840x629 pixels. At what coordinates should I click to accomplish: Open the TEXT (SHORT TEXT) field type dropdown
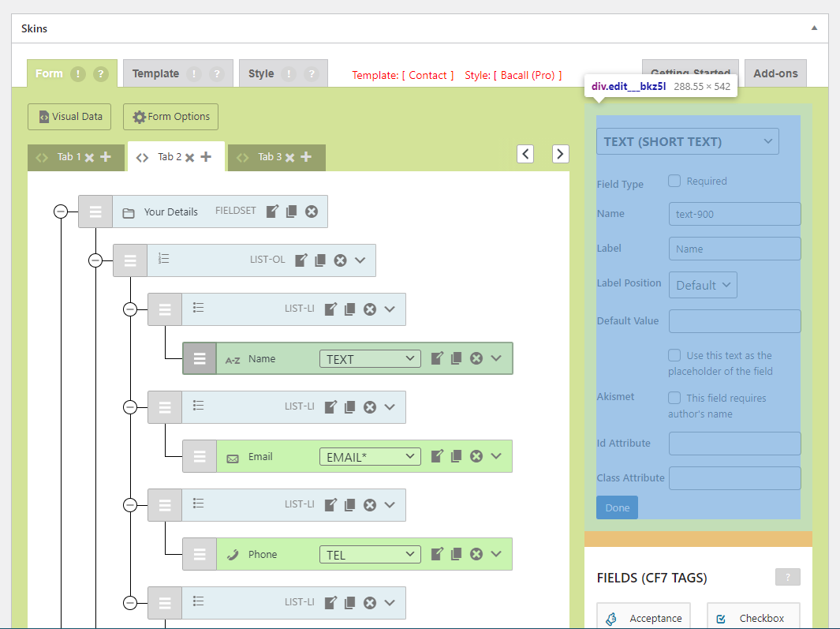pos(687,141)
